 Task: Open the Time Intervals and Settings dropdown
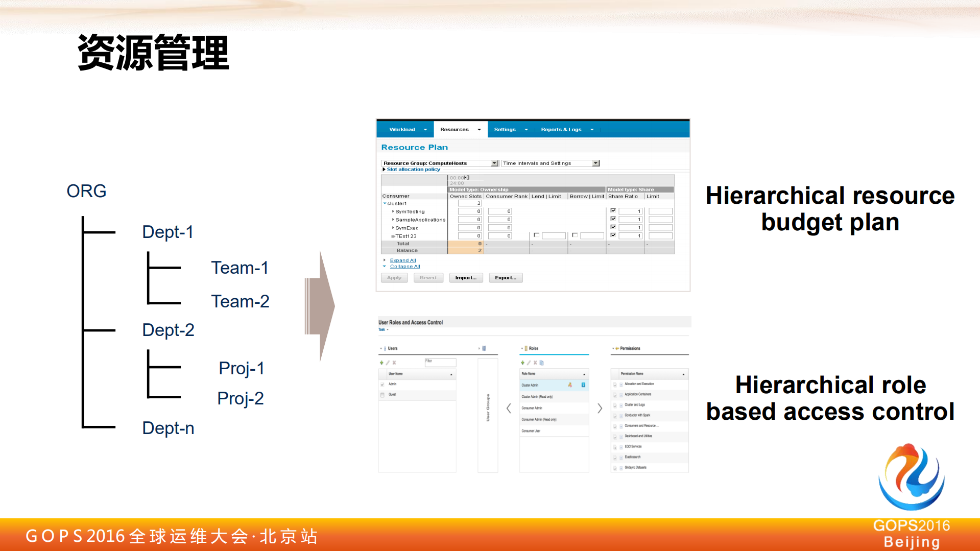click(595, 163)
